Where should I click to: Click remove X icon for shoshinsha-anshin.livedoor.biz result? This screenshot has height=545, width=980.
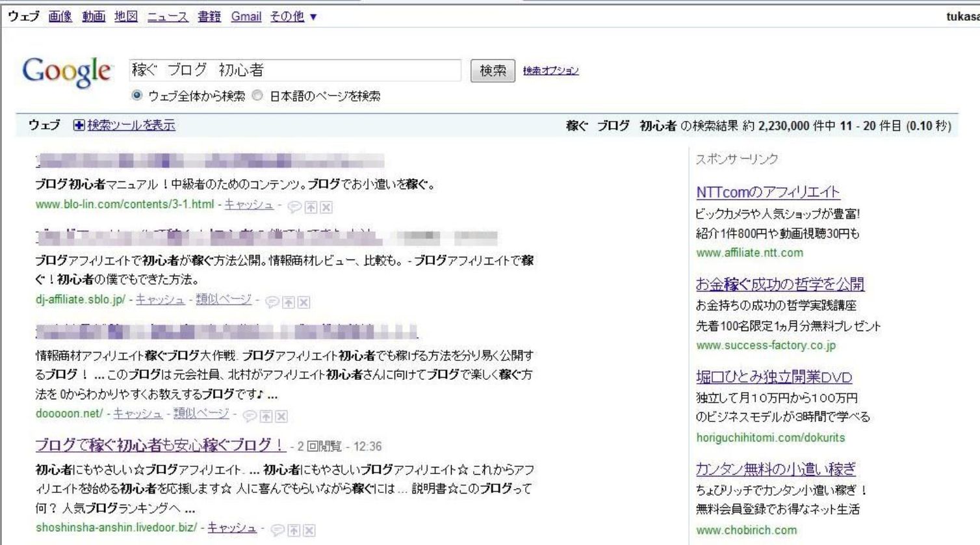[309, 531]
